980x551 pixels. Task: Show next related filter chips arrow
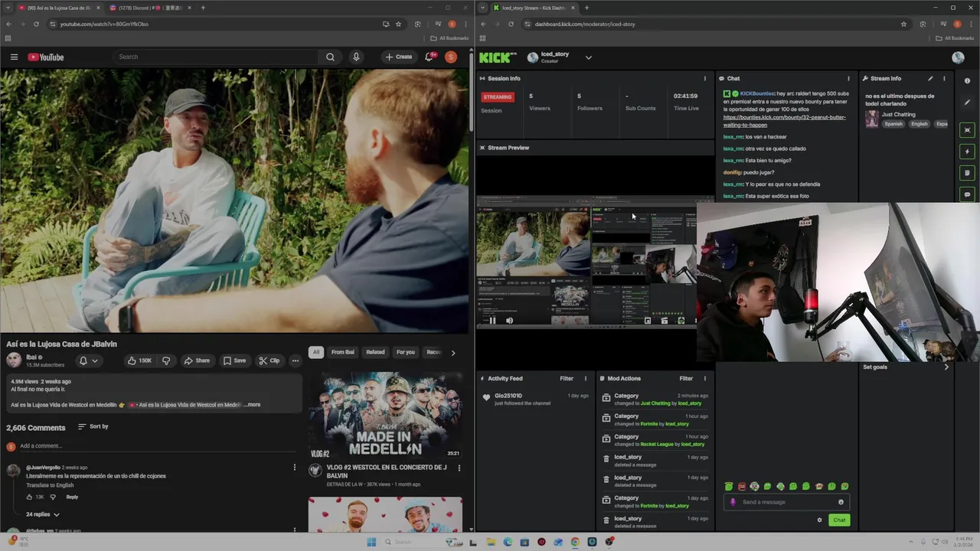click(452, 352)
